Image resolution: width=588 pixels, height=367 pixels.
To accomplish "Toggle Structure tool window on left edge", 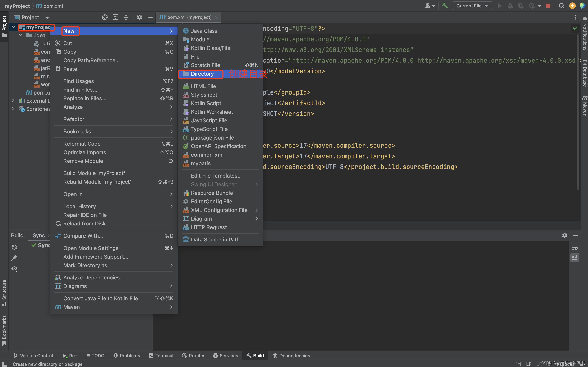I will [4, 293].
